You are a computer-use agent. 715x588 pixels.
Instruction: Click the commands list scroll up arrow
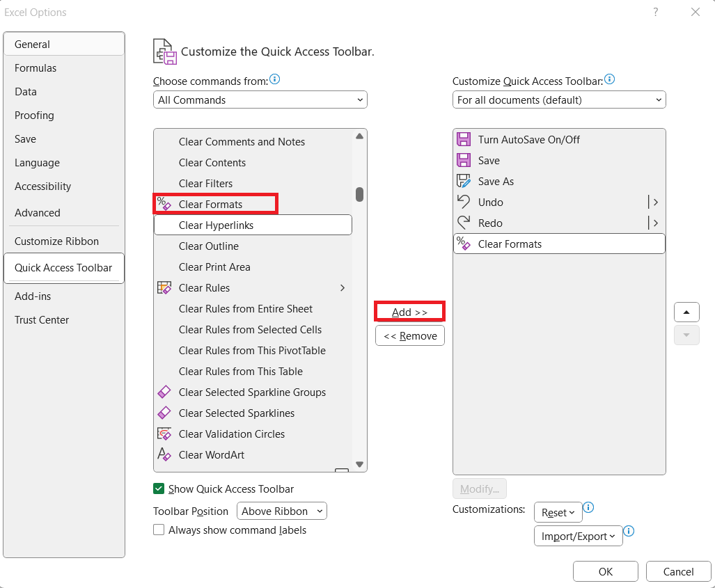tap(359, 136)
